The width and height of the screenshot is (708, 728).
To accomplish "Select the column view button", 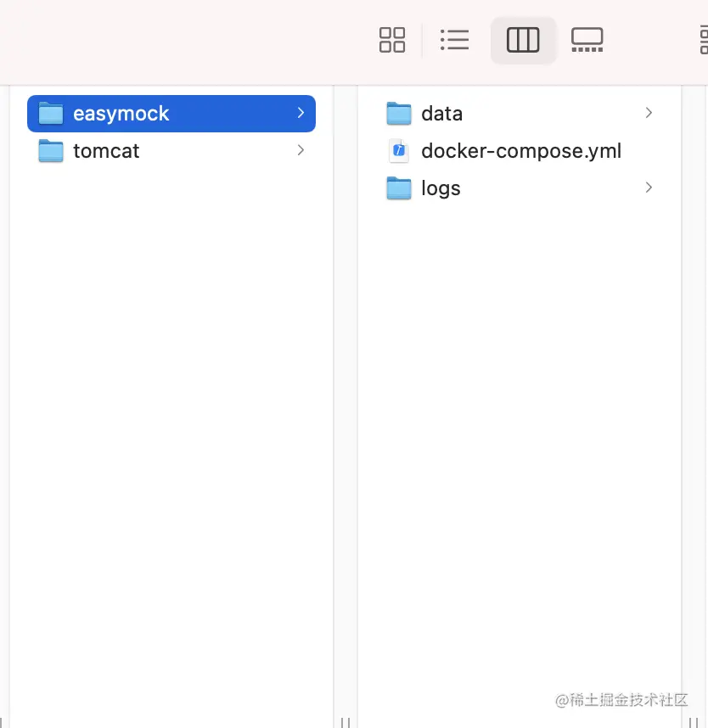I will pos(523,40).
